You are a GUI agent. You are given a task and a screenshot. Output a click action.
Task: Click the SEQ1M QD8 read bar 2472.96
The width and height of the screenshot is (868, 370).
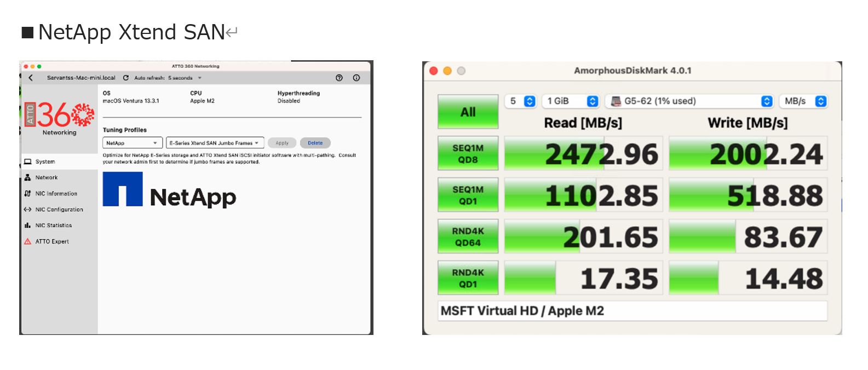tap(583, 153)
